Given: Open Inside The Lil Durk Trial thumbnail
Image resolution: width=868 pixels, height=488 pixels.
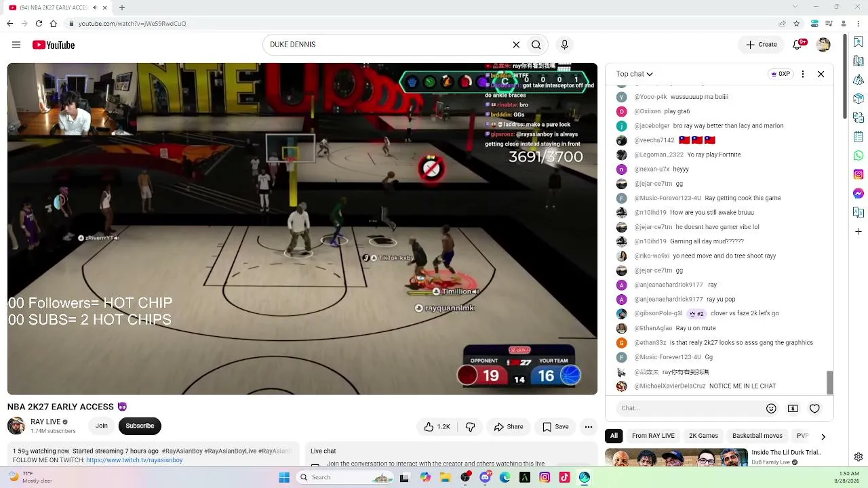Looking at the screenshot, I should (676, 457).
